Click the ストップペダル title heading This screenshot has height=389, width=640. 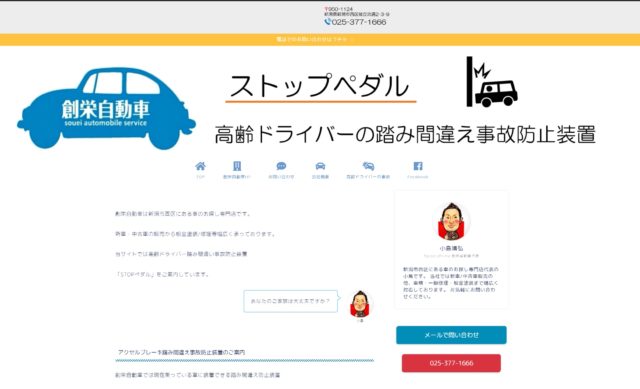pyautogui.click(x=320, y=86)
